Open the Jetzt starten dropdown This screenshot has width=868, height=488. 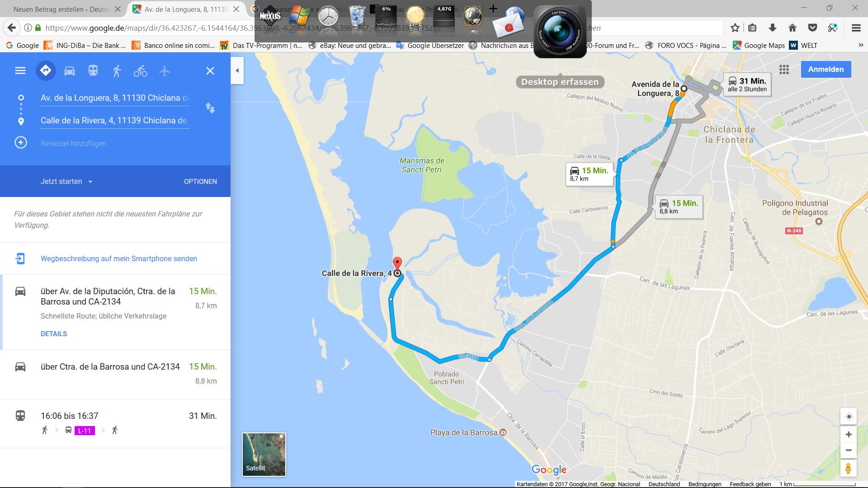click(66, 182)
